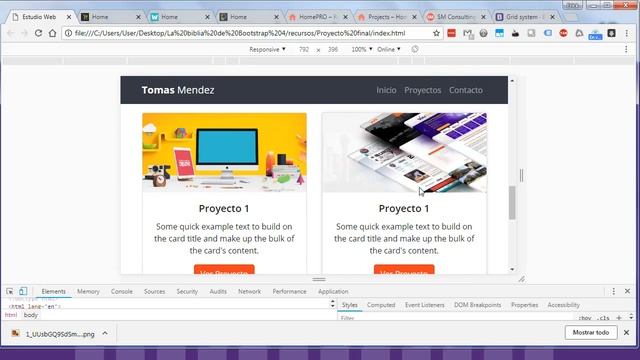The width and height of the screenshot is (640, 360).
Task: Toggle the :hov element state panel
Action: click(585, 318)
